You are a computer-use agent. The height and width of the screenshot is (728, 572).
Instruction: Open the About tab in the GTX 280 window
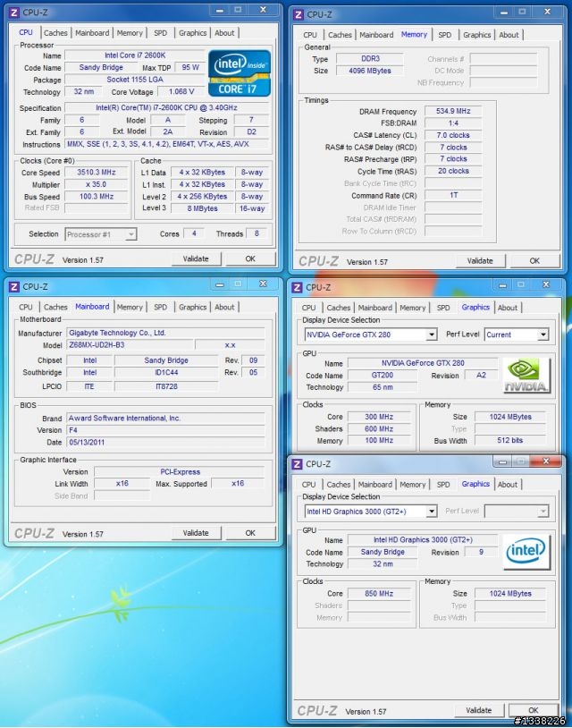[507, 308]
